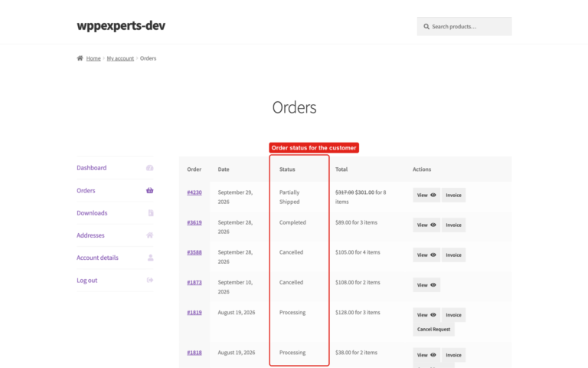Click the Total column header
Viewport: 588px width, 368px height.
pos(341,169)
